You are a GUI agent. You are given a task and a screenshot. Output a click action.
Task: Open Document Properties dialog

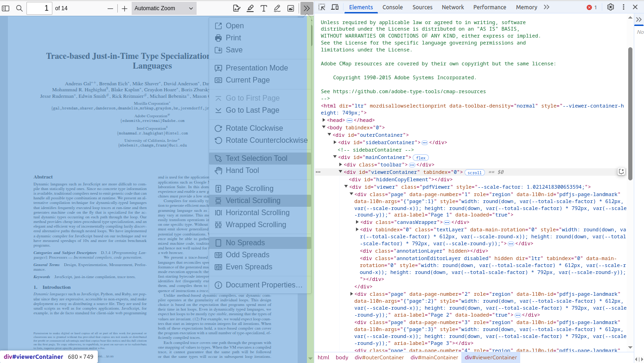(x=260, y=285)
